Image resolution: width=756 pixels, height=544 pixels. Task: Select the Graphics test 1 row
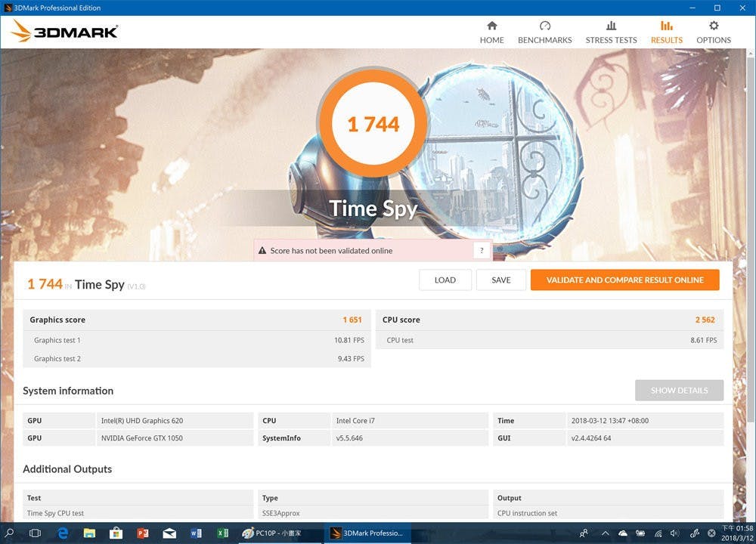pos(197,340)
